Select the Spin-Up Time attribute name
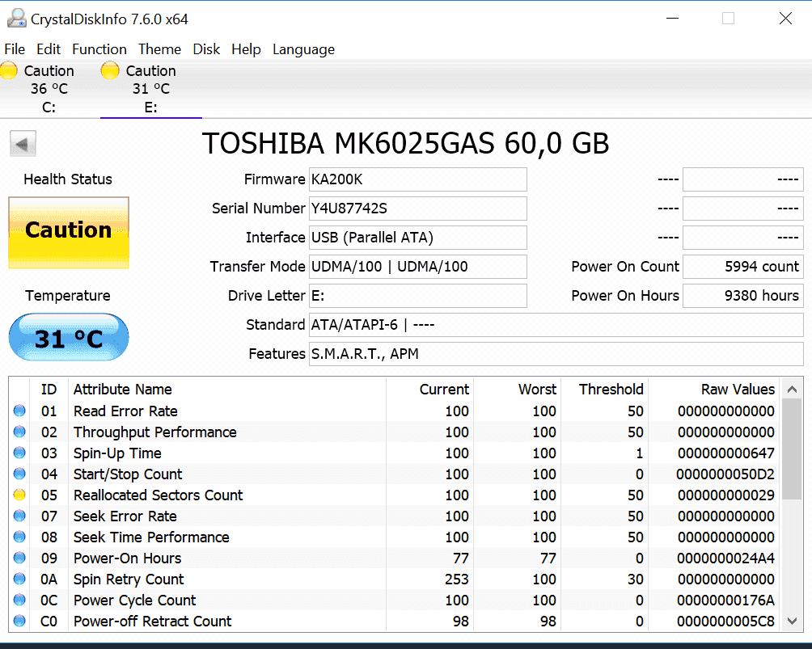812x649 pixels. [117, 453]
